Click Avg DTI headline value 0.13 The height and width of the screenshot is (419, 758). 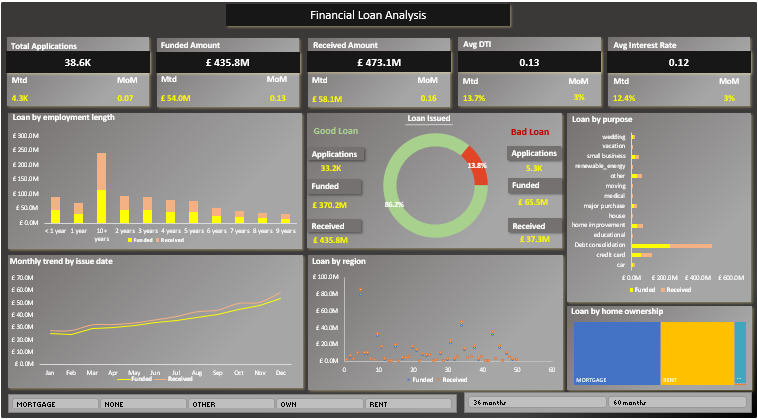click(529, 62)
